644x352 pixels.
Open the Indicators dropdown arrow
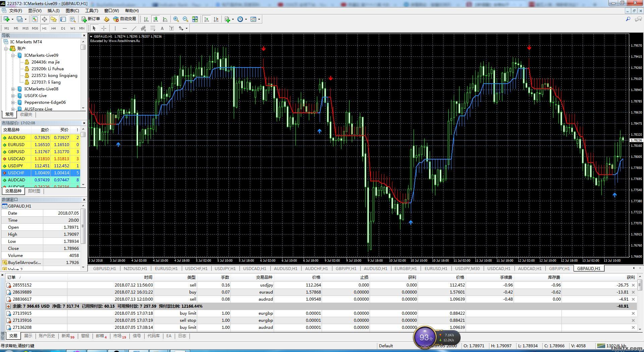[233, 19]
